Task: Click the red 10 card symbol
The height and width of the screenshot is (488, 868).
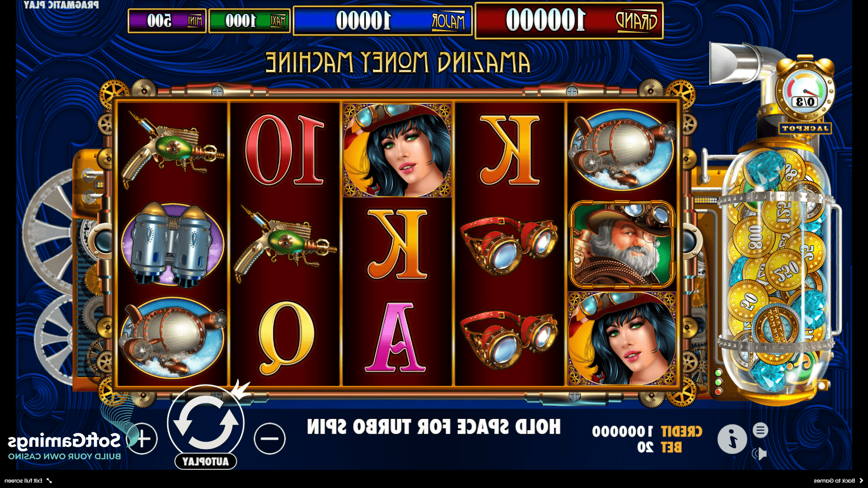Action: coord(285,150)
